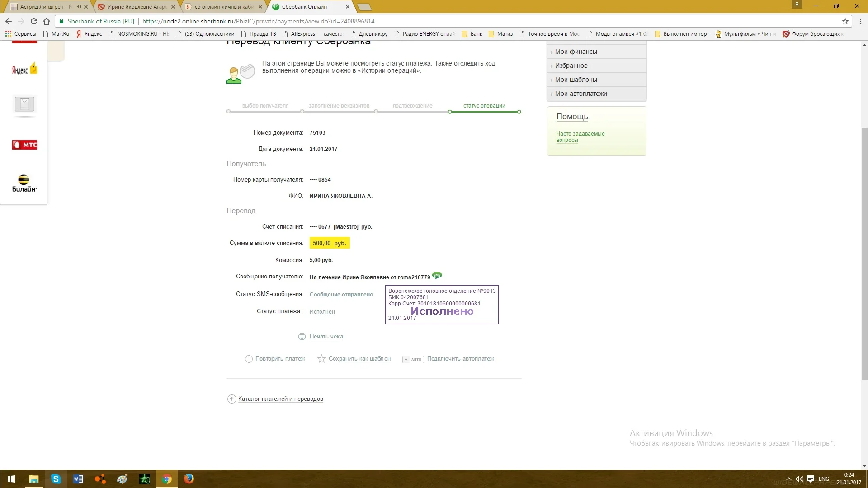Open Часто задаваемые вопросы link
The width and height of the screenshot is (868, 488).
coord(580,136)
